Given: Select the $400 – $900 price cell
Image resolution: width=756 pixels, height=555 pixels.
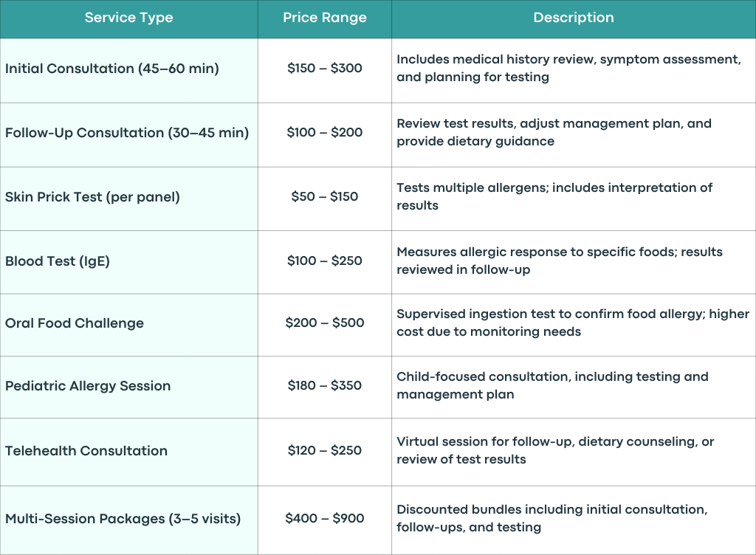Looking at the screenshot, I should coord(325,520).
